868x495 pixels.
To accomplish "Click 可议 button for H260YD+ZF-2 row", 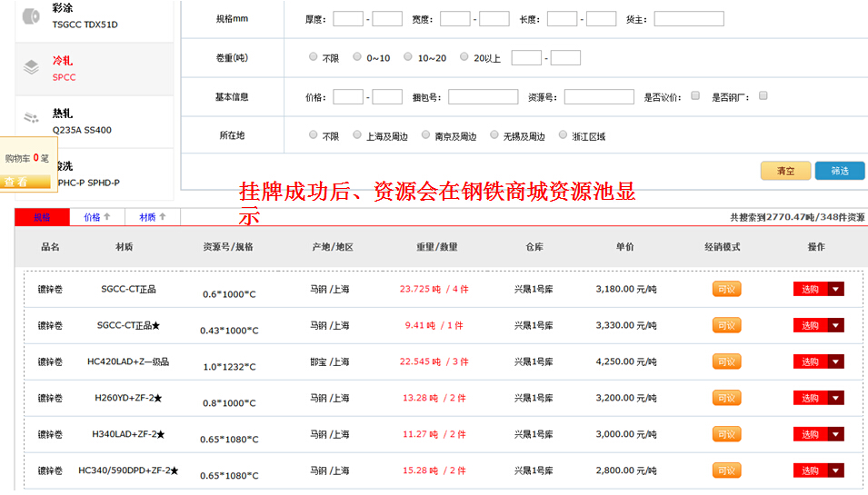I will point(726,398).
